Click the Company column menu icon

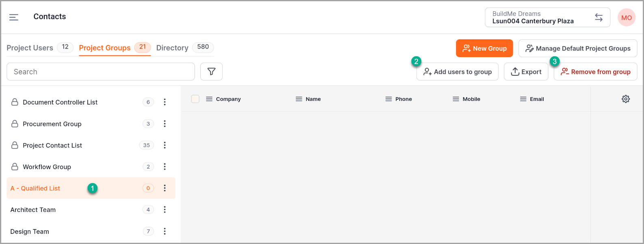[x=209, y=99]
